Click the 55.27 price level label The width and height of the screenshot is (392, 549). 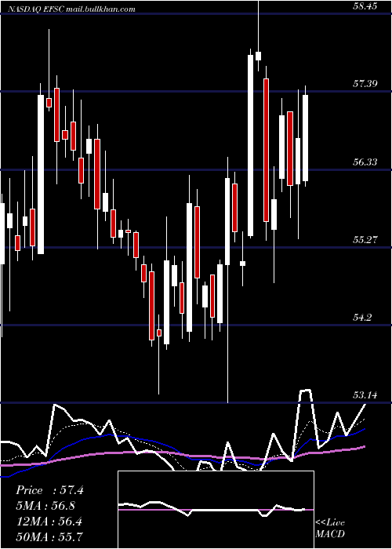pos(365,240)
